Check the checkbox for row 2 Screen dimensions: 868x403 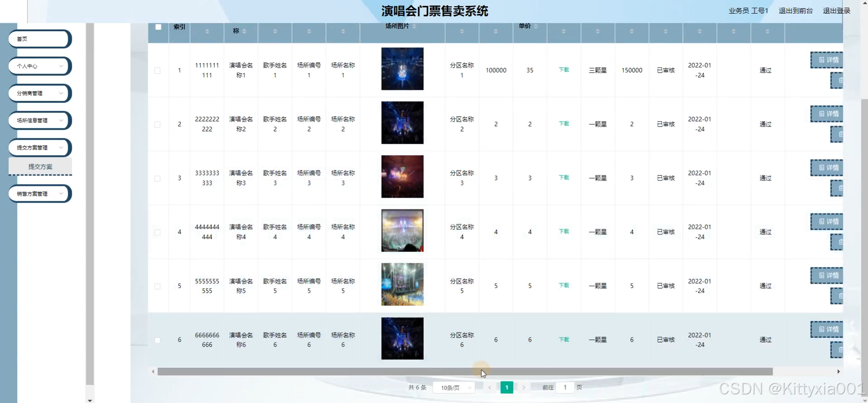[x=157, y=124]
